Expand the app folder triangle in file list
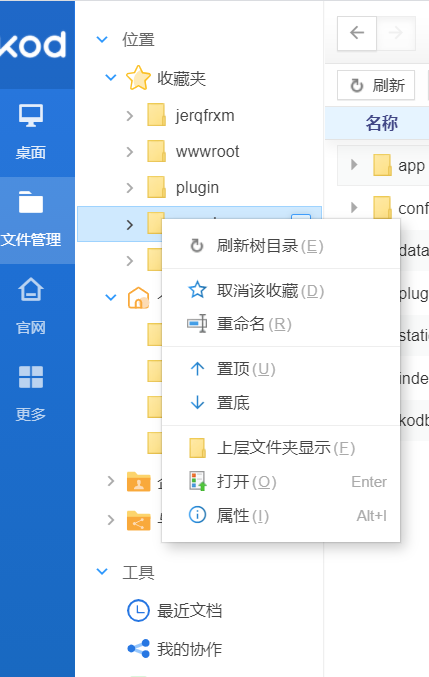429x677 pixels. (354, 165)
